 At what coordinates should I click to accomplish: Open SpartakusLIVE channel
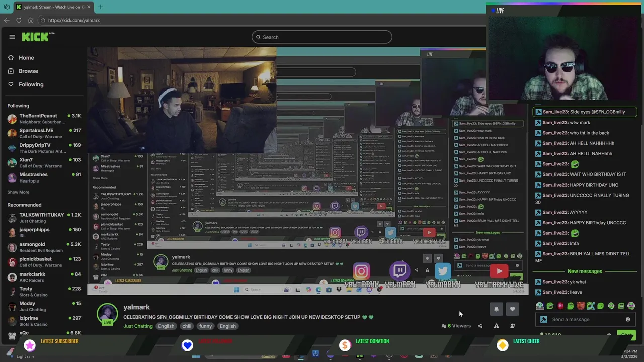pyautogui.click(x=44, y=133)
